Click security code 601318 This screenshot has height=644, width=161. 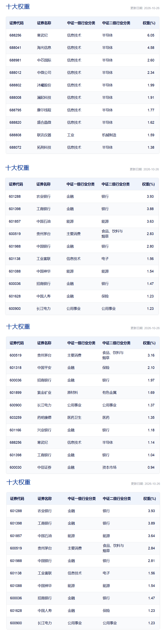click(16, 368)
